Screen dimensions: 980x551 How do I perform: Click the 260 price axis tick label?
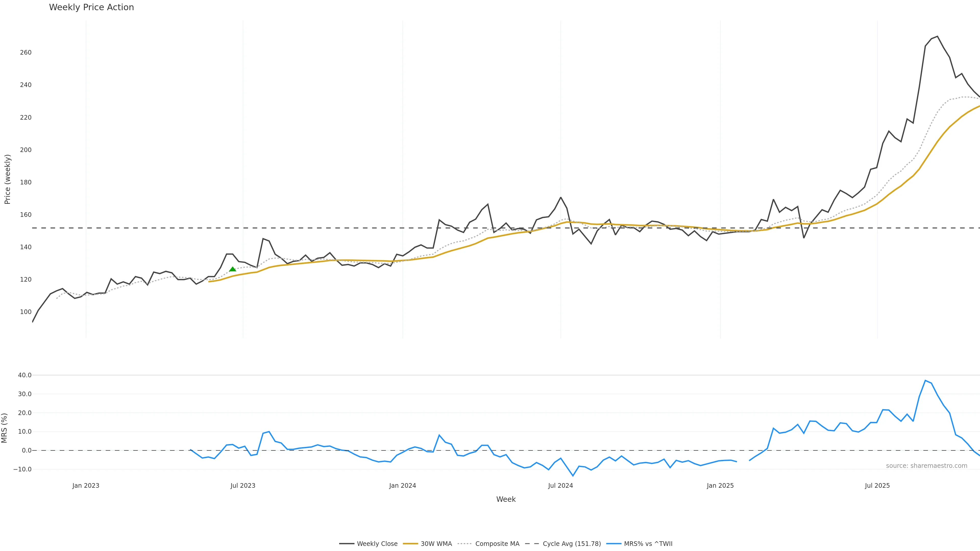click(26, 53)
